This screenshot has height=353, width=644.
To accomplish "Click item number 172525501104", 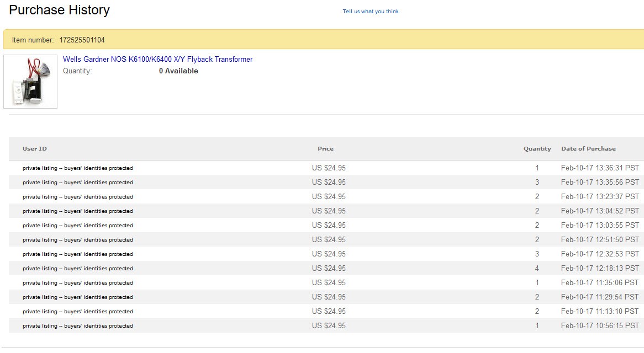I will [82, 40].
